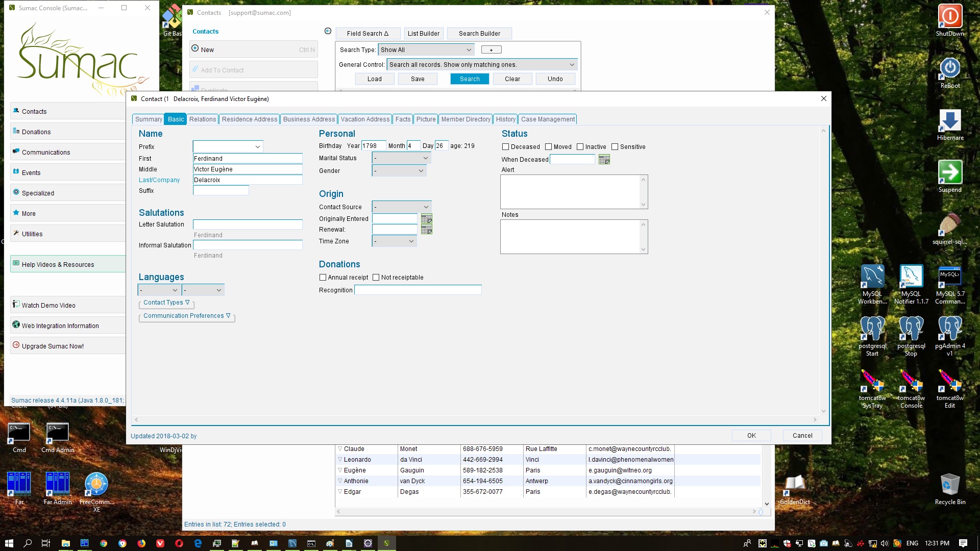Screen dimensions: 980x551
Task: Open the Prefix dropdown
Action: (x=228, y=146)
